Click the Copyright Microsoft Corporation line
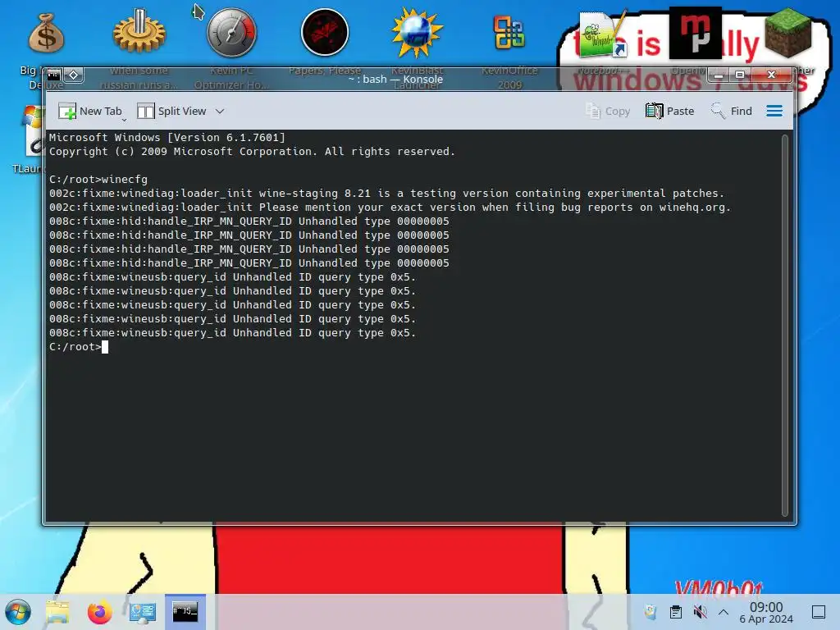 click(x=253, y=152)
